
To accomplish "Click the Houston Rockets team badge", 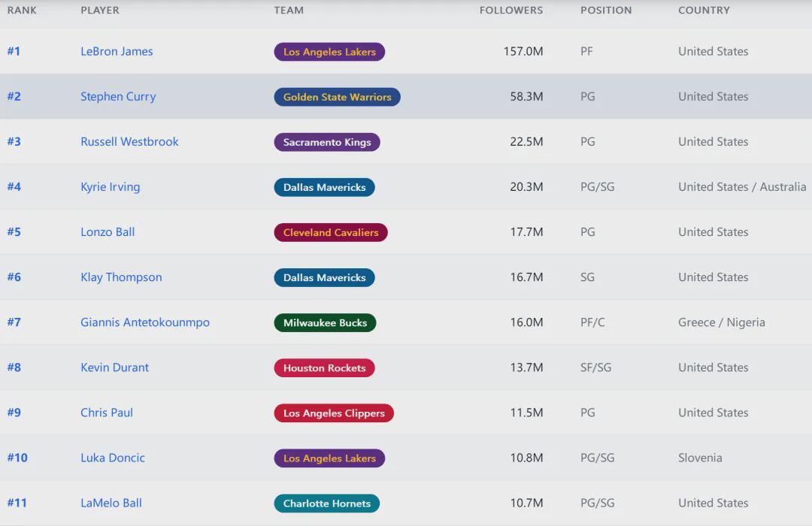I will click(x=324, y=368).
